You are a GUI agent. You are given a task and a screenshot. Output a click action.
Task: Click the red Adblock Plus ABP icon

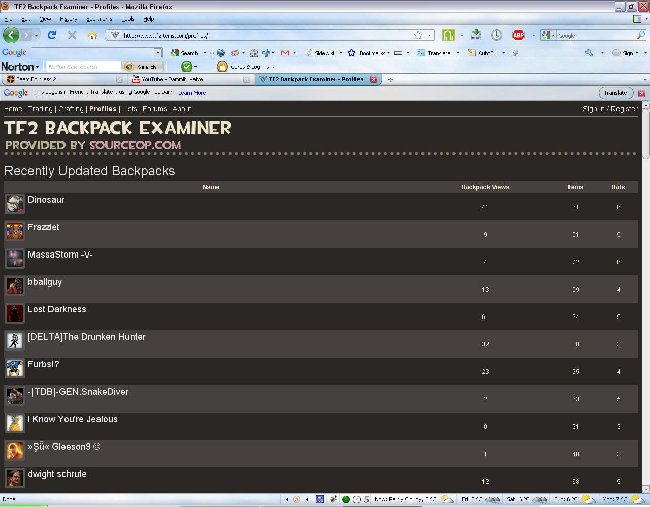pyautogui.click(x=518, y=35)
